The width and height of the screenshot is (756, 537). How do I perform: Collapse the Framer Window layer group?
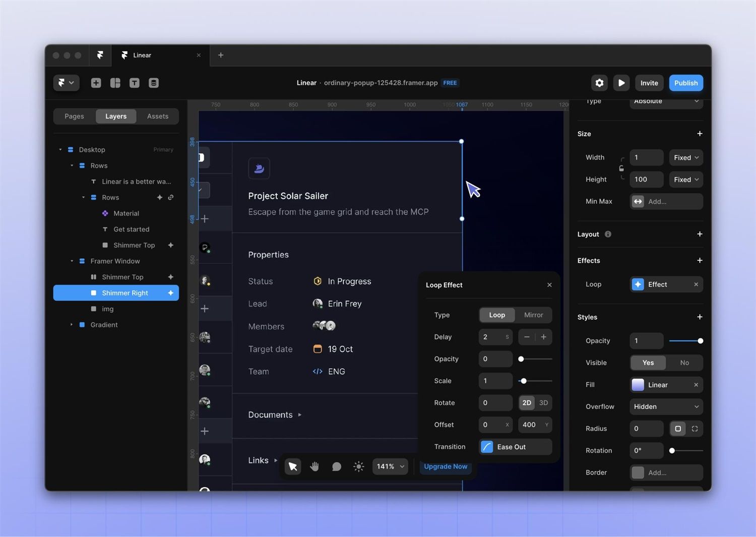click(x=72, y=261)
